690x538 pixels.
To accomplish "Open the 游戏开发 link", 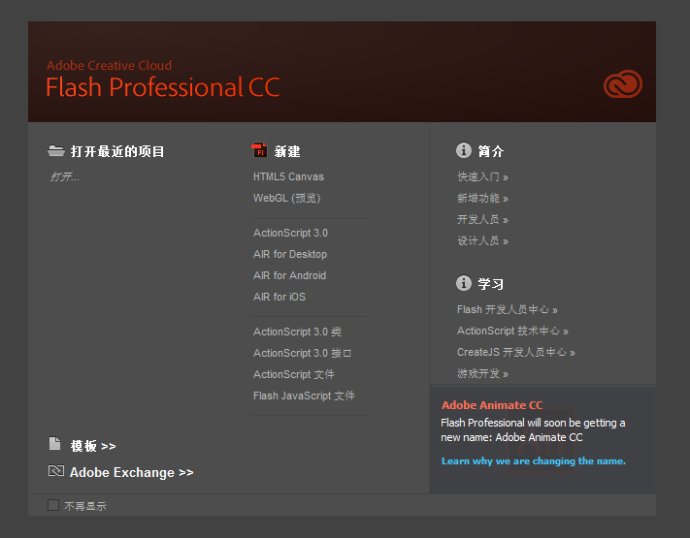I will pos(483,373).
